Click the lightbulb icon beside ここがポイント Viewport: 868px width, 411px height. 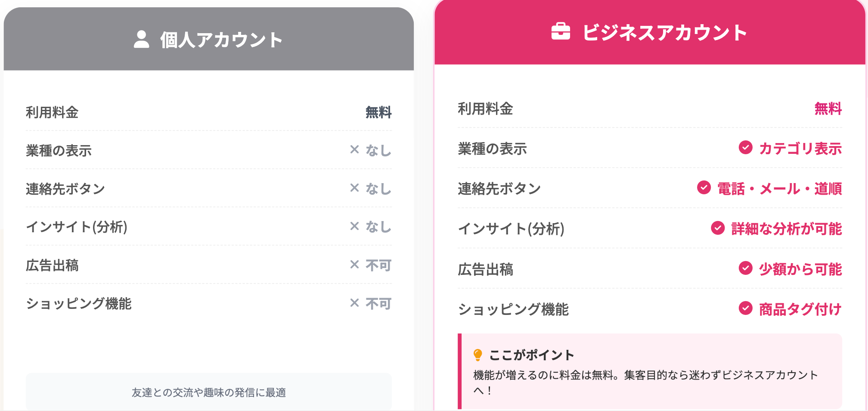(x=477, y=355)
